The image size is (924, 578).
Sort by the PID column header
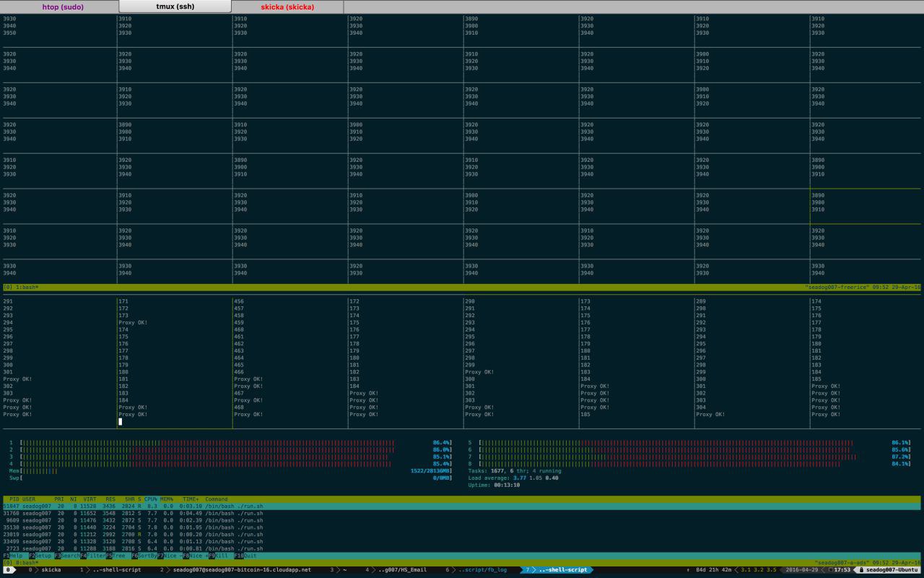click(x=14, y=499)
